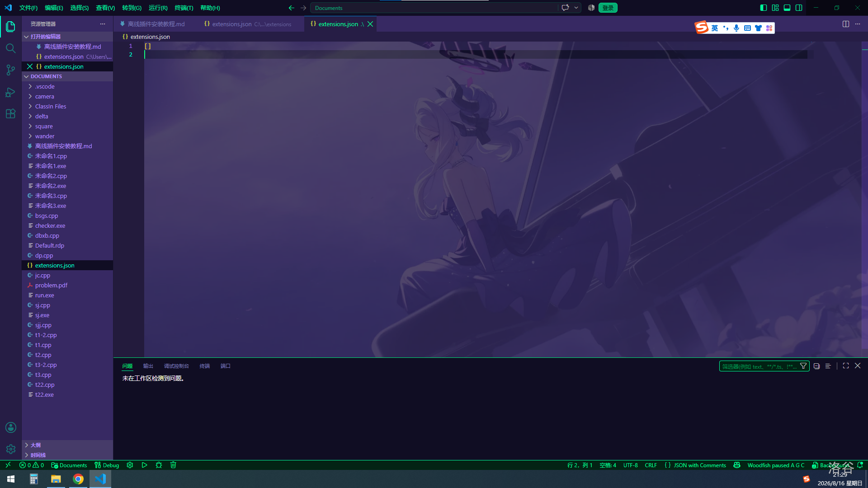Click the Sogou microphone voice input icon
The height and width of the screenshot is (488, 868).
tap(736, 28)
